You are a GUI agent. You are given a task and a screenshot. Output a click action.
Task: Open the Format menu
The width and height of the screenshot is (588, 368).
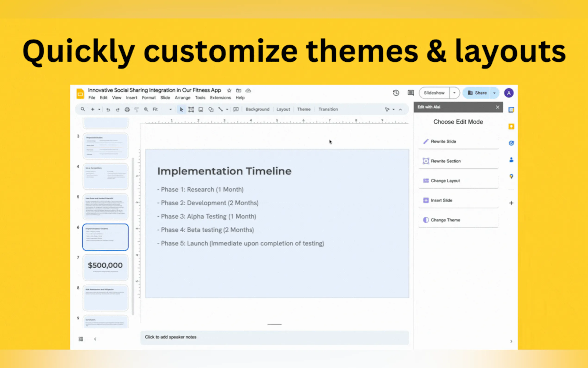coord(149,98)
